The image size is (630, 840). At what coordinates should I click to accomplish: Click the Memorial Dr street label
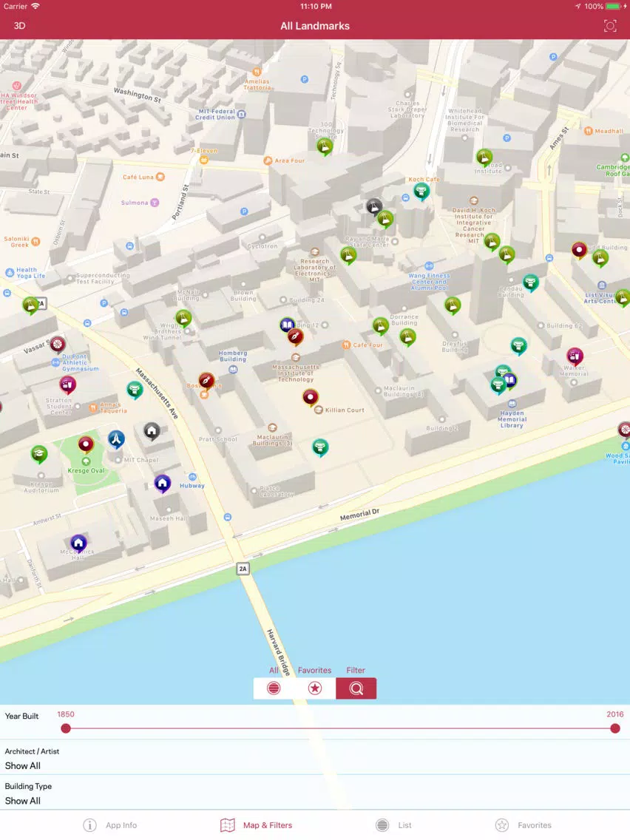(x=359, y=515)
